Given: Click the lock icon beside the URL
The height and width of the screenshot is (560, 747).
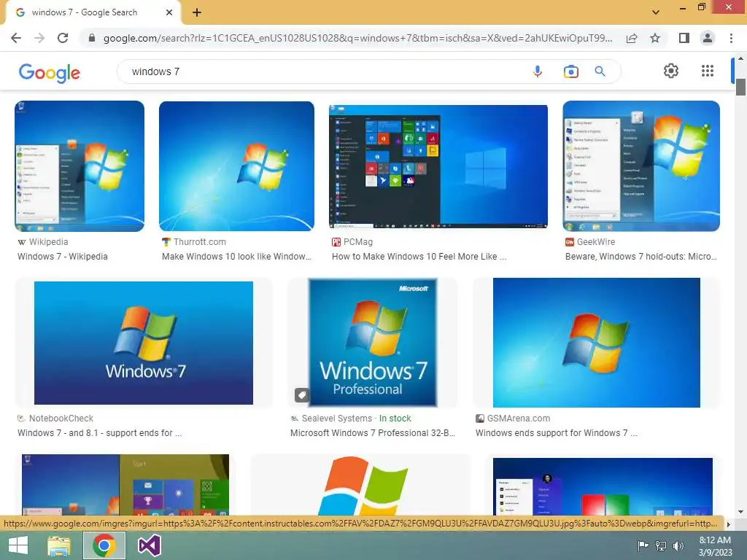Looking at the screenshot, I should (x=92, y=38).
